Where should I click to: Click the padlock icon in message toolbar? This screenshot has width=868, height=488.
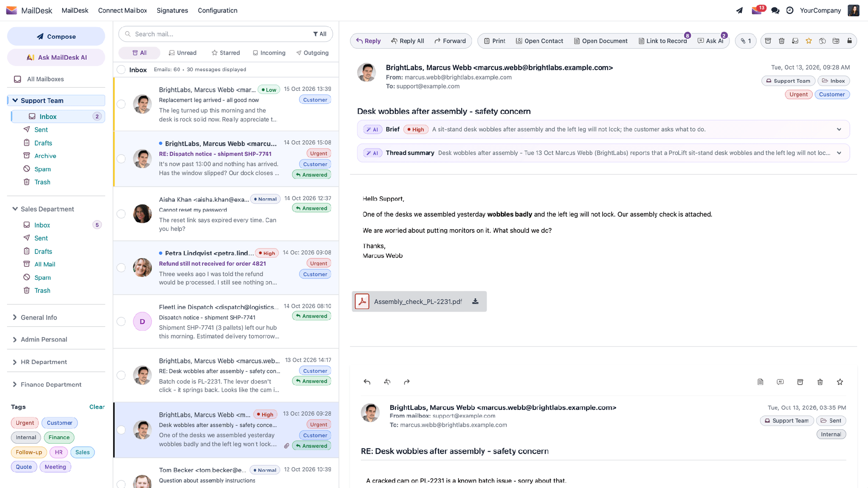pyautogui.click(x=849, y=41)
